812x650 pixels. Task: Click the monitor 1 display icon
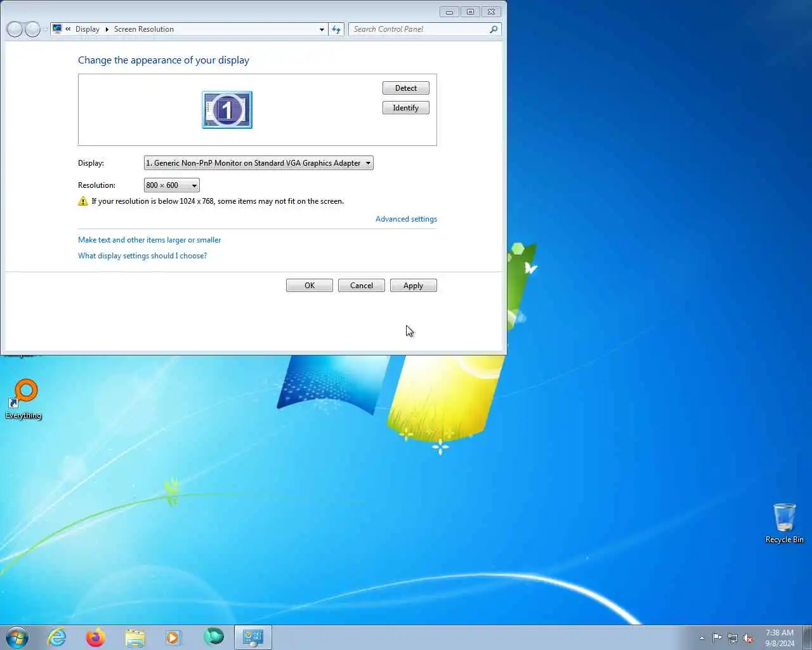227,110
